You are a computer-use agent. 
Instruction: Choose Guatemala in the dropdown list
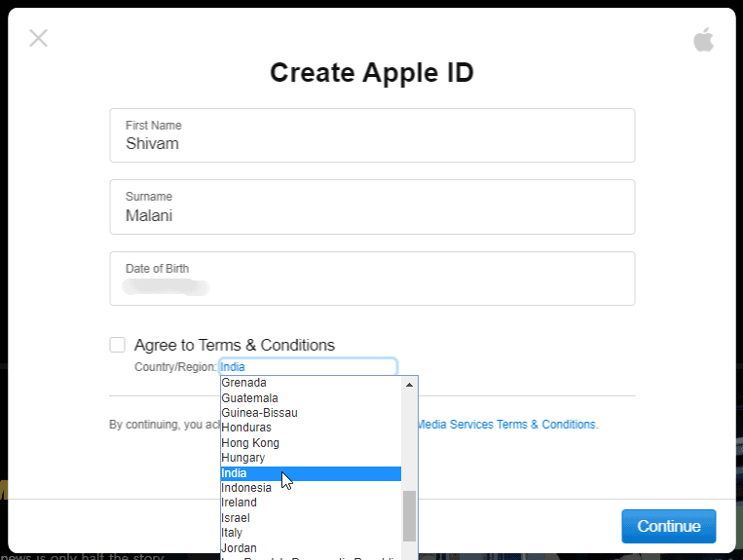click(x=311, y=398)
